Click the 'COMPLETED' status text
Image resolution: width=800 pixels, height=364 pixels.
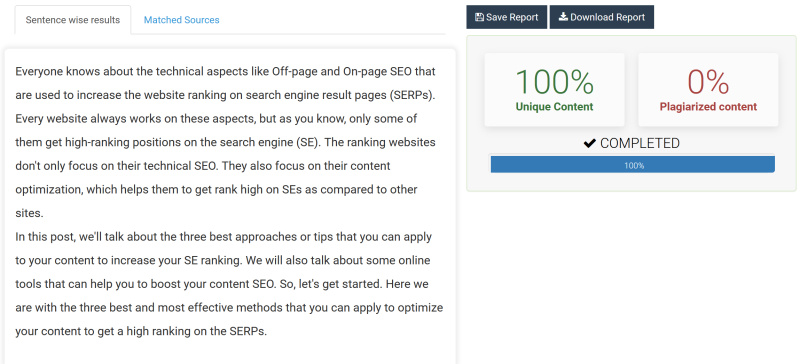click(640, 143)
